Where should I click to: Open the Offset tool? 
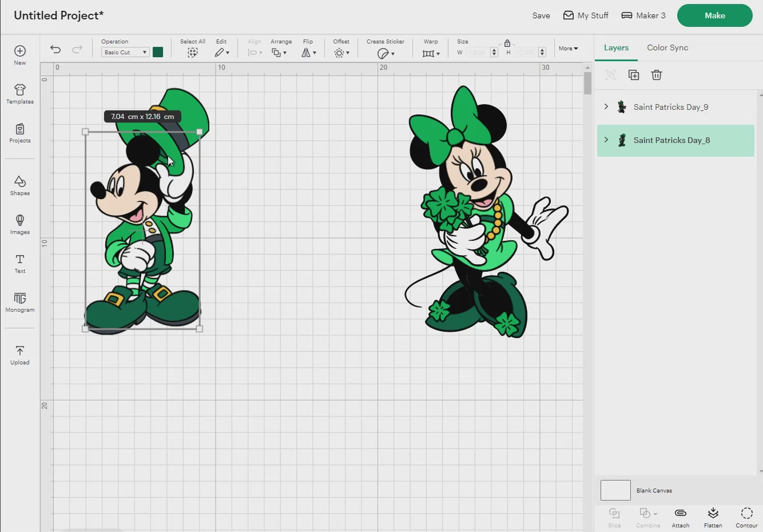(341, 53)
